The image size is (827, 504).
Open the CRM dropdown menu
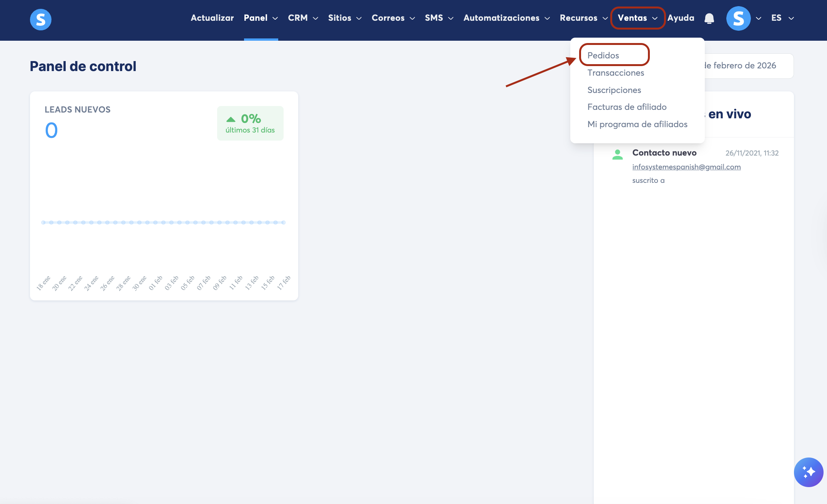tap(303, 18)
